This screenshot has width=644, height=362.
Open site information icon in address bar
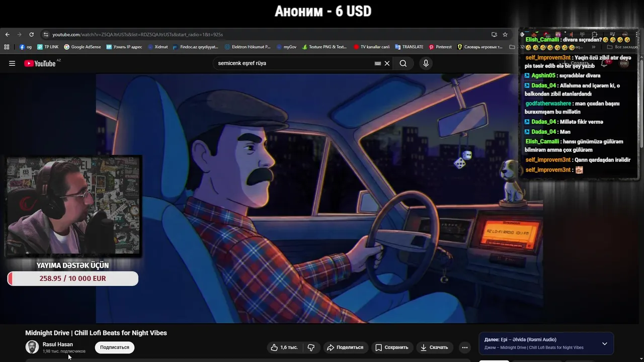point(46,35)
